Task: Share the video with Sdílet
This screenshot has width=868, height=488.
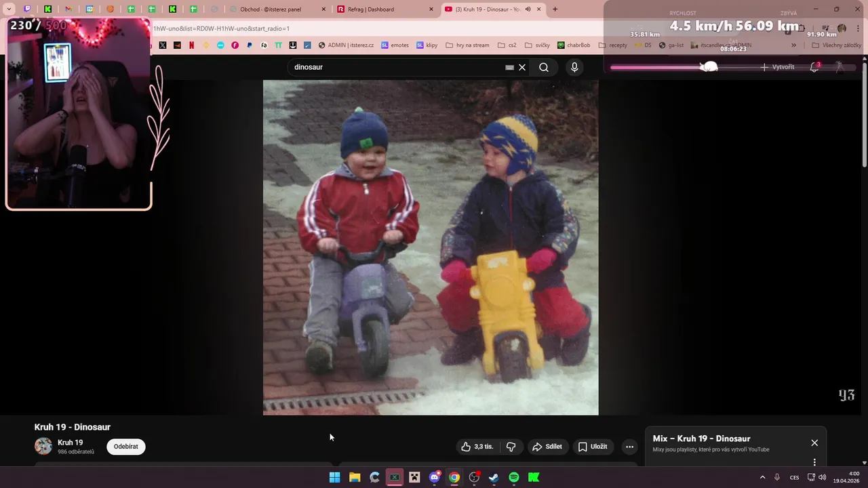Action: tap(547, 447)
